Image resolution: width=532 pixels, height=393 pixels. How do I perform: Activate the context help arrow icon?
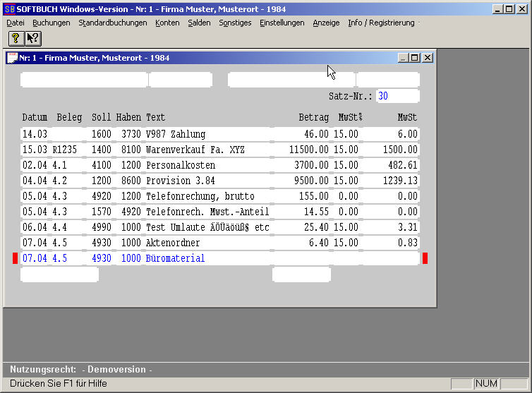32,38
